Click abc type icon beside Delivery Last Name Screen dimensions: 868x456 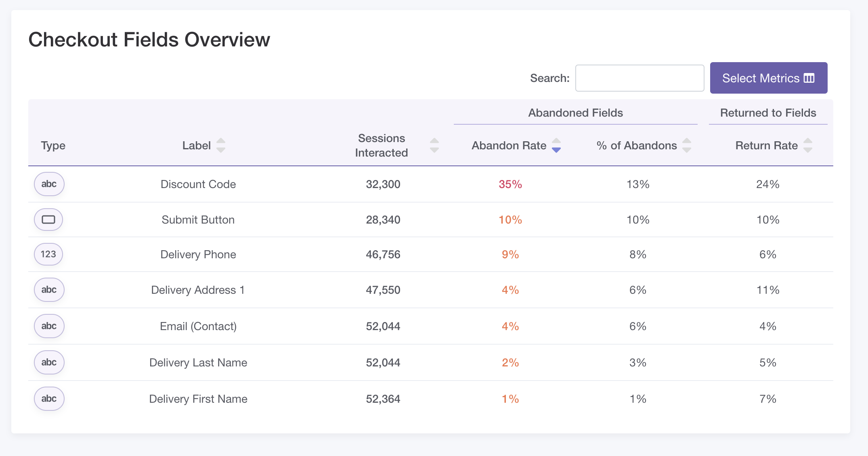tap(49, 362)
